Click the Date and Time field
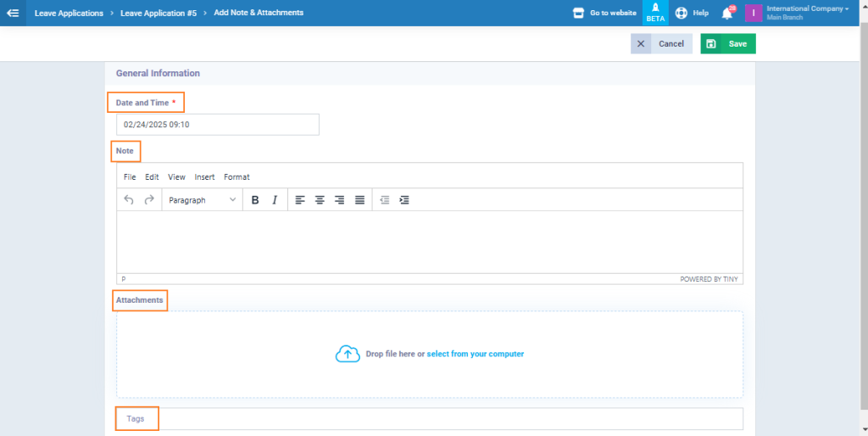 [218, 125]
